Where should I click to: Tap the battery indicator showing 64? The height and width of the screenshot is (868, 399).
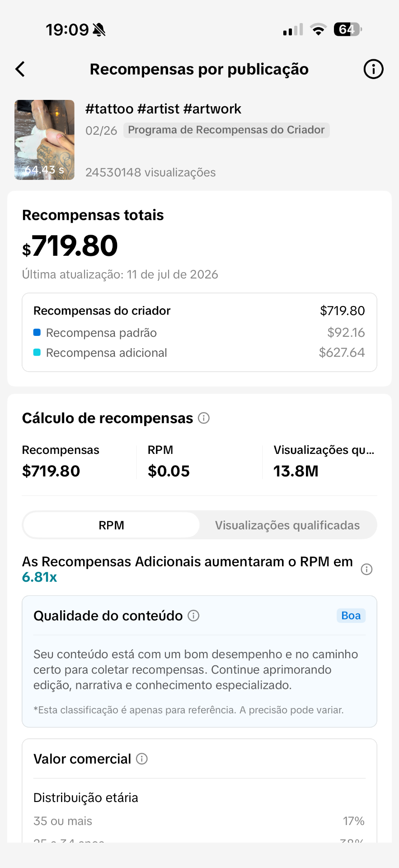[347, 29]
